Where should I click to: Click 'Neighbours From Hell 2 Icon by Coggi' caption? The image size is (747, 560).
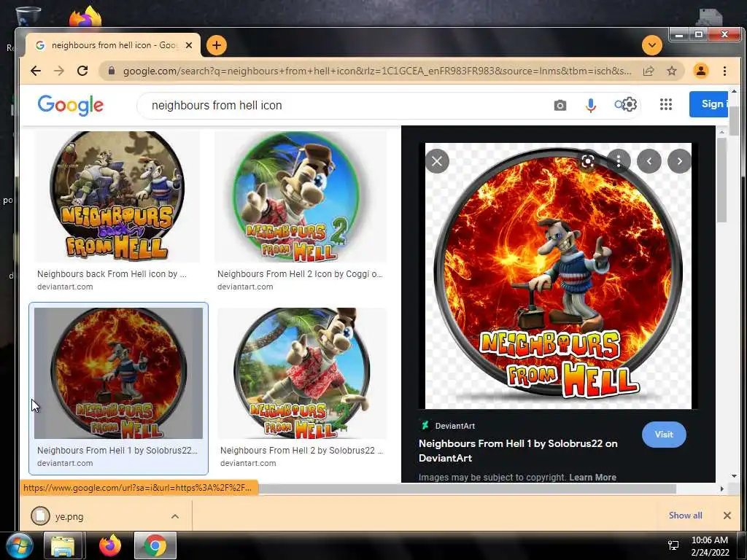[300, 274]
